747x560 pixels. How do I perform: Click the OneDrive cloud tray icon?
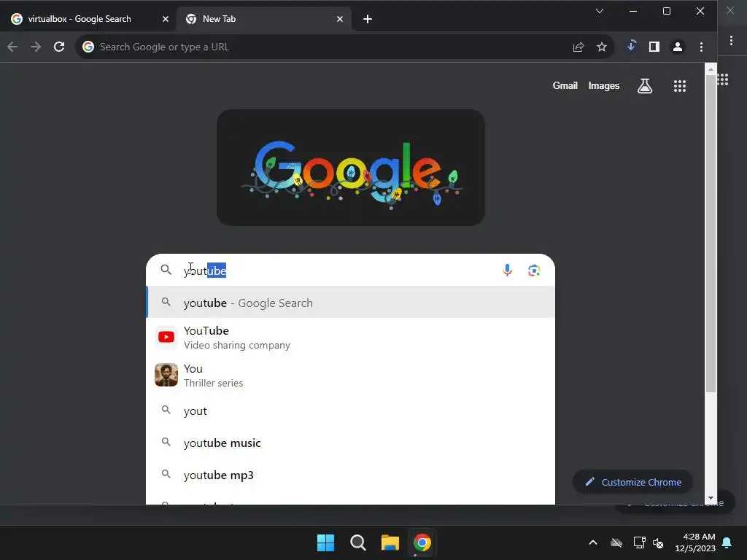(616, 542)
